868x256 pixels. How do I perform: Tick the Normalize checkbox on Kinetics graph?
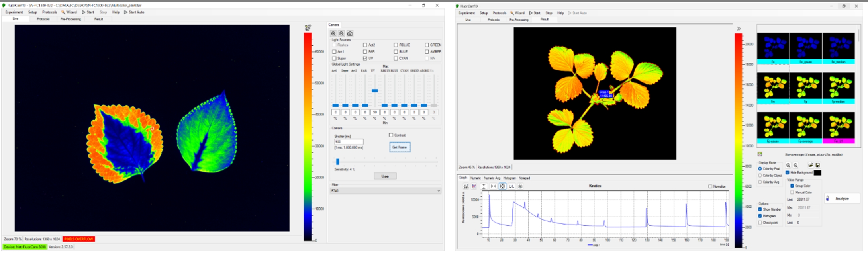(x=710, y=186)
